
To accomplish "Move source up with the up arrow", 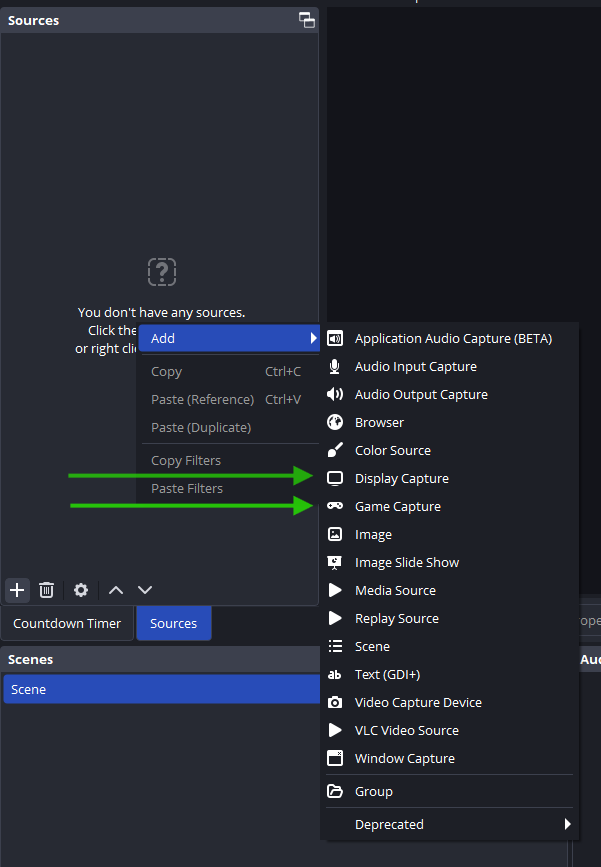I will click(x=116, y=590).
